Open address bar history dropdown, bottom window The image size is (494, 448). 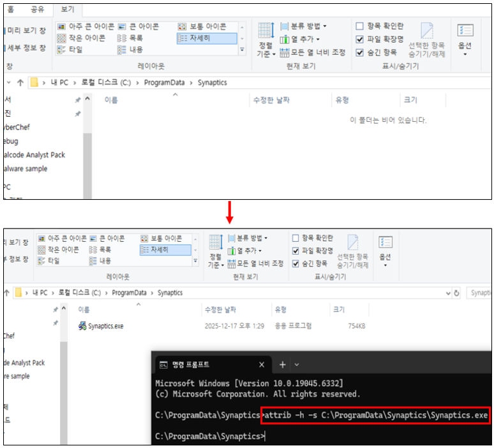click(x=448, y=294)
